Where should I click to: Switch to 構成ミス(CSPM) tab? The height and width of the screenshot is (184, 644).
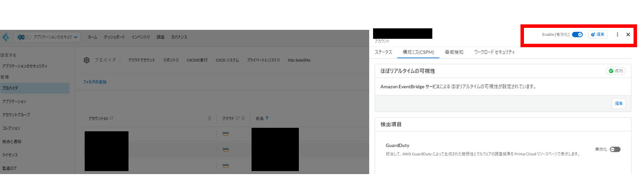click(418, 52)
